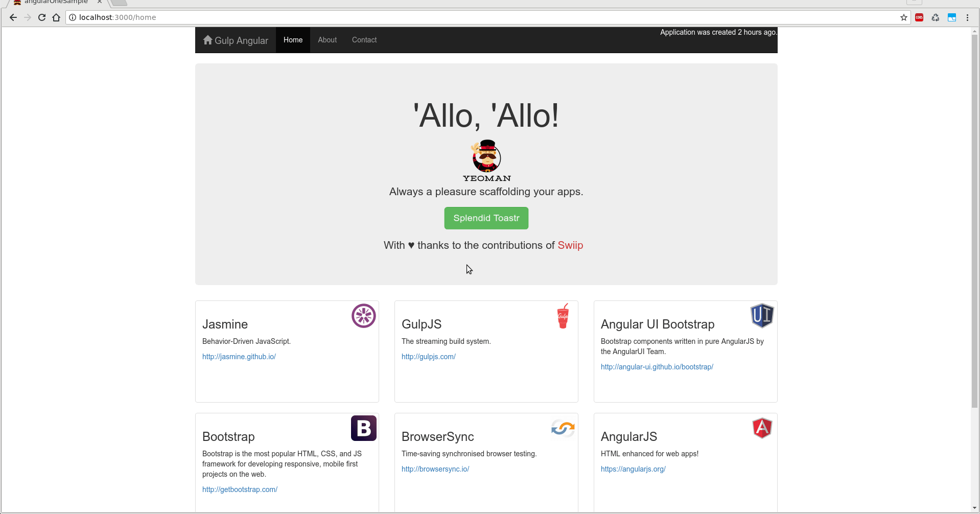980x514 pixels.
Task: Click the GulpJS red cup logo
Action: [563, 316]
